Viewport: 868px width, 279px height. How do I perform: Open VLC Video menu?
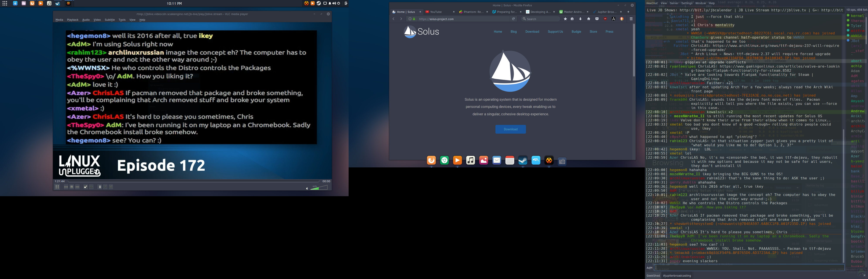97,20
